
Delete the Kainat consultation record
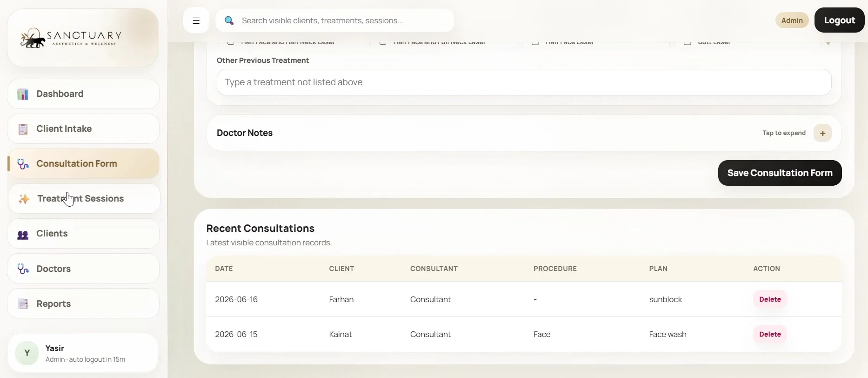770,334
